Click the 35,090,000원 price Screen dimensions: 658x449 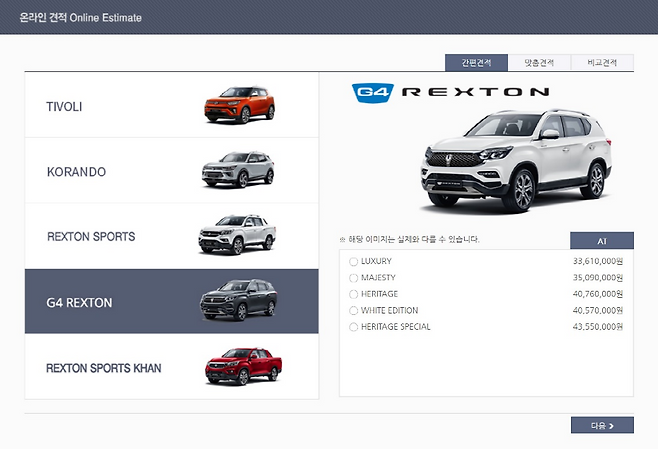(x=598, y=277)
